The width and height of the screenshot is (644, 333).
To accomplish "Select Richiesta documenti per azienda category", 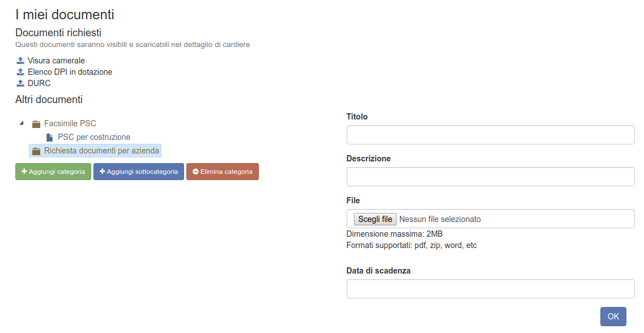I will 101,151.
